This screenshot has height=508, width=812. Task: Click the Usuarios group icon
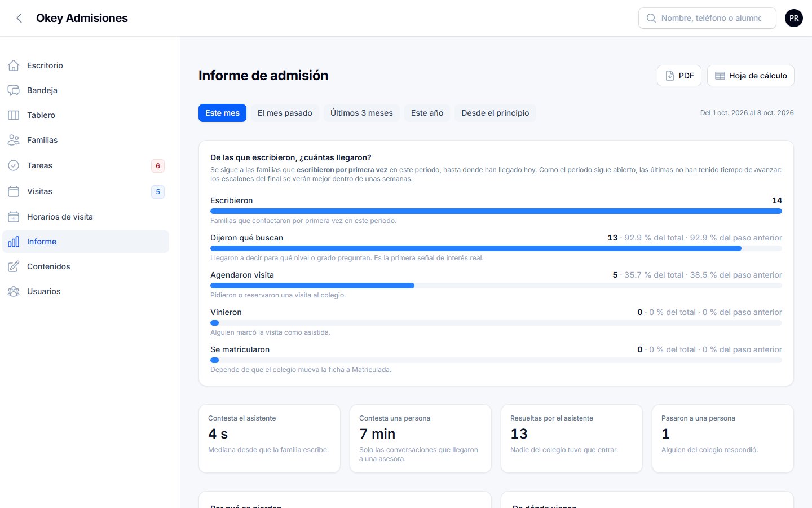click(x=14, y=291)
